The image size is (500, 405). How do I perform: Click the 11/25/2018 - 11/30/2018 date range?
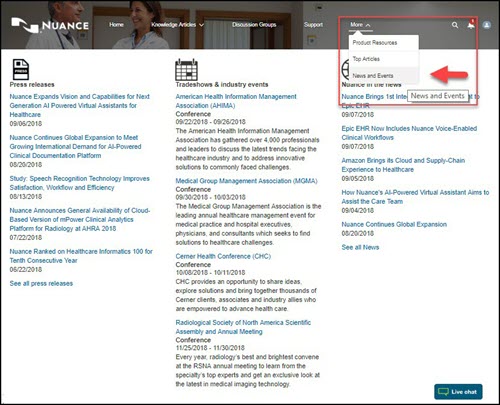tap(210, 348)
